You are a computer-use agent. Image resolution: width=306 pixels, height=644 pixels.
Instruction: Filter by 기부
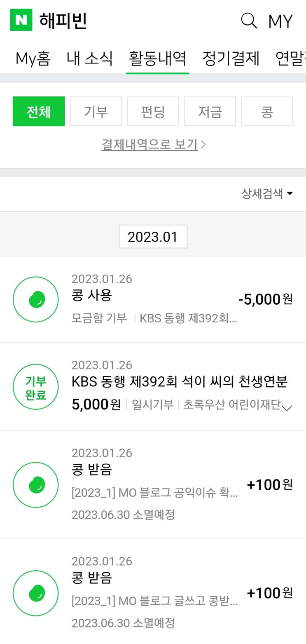click(x=96, y=111)
